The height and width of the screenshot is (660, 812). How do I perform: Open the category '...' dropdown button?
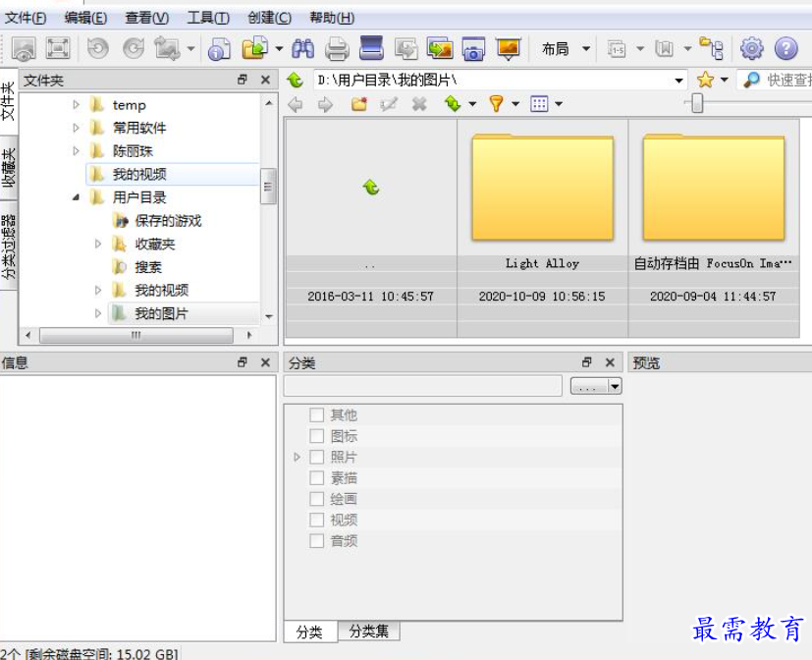point(596,386)
